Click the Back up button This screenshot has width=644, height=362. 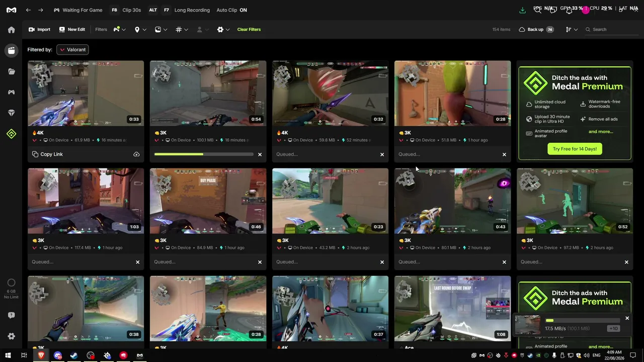[x=536, y=30]
